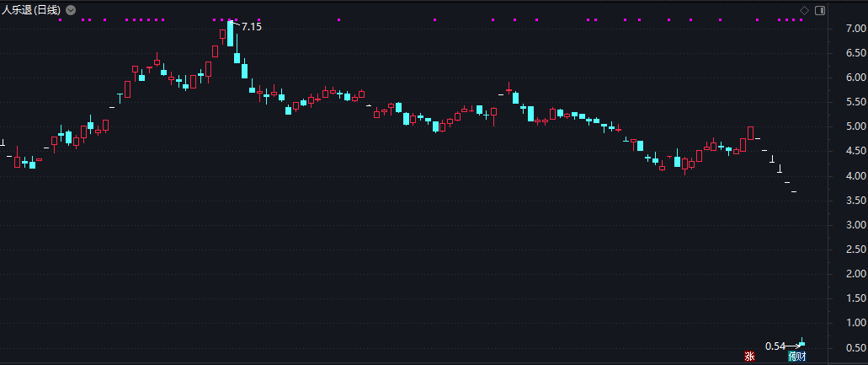Click the 4.00 price axis label
The image size is (868, 365).
856,176
